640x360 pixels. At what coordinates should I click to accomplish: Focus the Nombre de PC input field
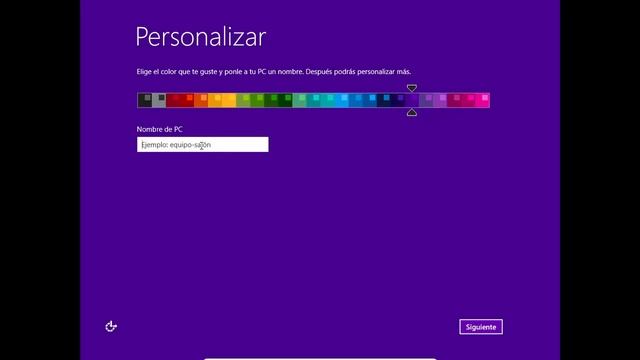pyautogui.click(x=203, y=144)
